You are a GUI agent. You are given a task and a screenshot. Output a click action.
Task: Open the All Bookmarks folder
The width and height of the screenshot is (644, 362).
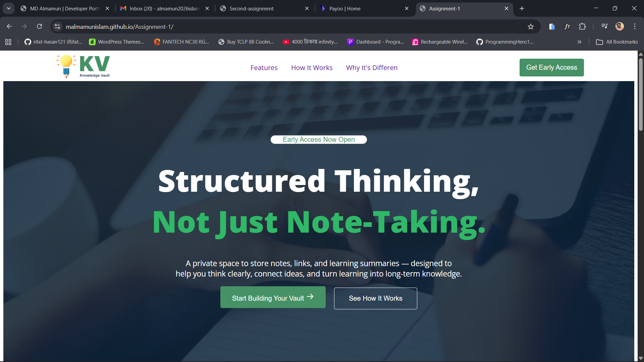[x=617, y=42]
